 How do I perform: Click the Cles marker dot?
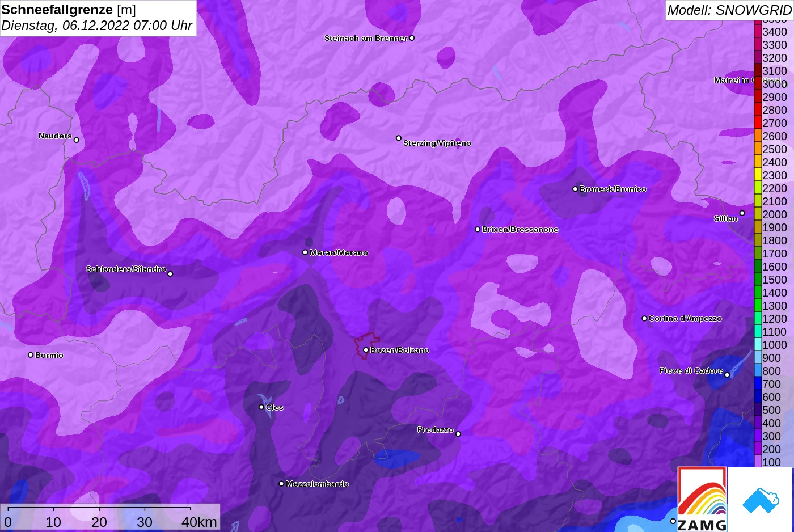pyautogui.click(x=261, y=407)
